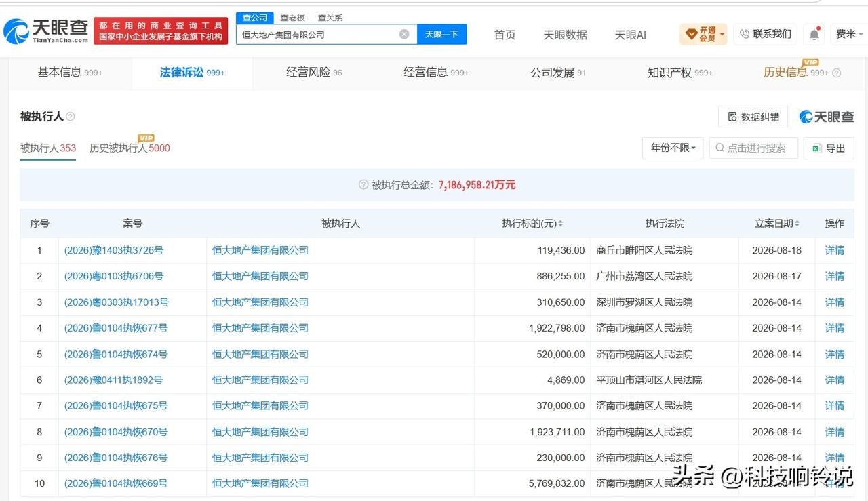Image resolution: width=868 pixels, height=501 pixels.
Task: Open the help icon next to 被执行人 heading
Action: pos(71,117)
